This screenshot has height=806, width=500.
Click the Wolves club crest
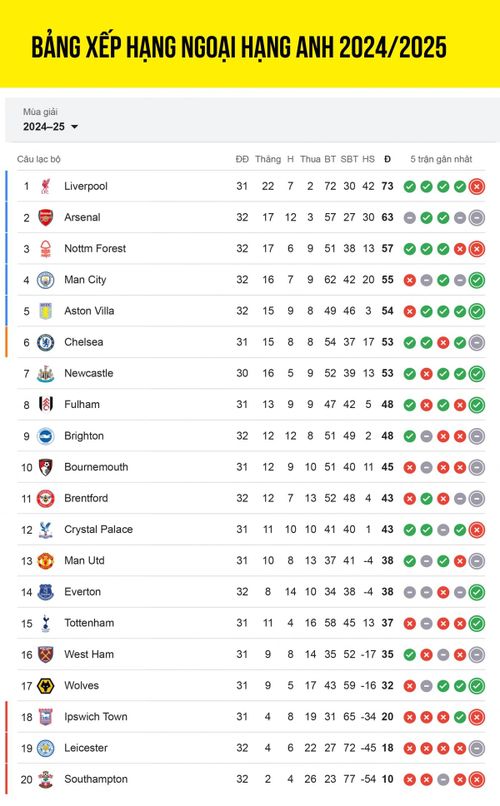[x=46, y=686]
